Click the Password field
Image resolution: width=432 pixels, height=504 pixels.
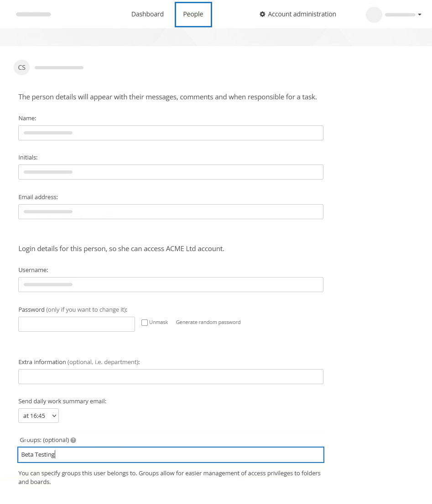point(76,324)
